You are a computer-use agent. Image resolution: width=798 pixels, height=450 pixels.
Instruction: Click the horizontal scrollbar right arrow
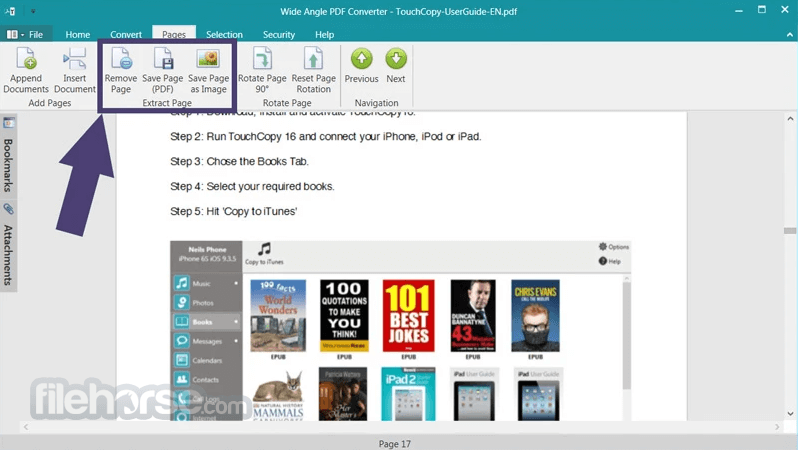777,427
